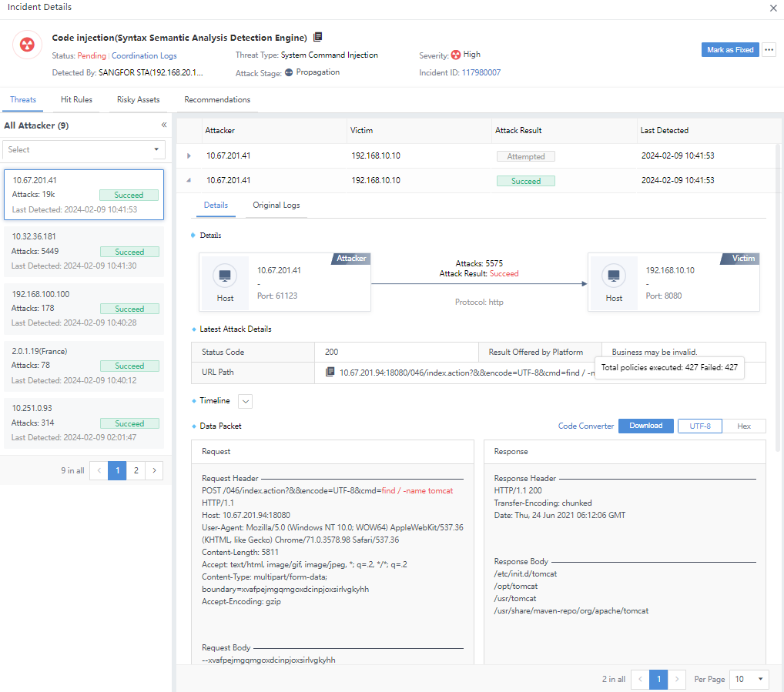Switch to the Hit Rules tab
This screenshot has width=784, height=692.
click(x=76, y=100)
